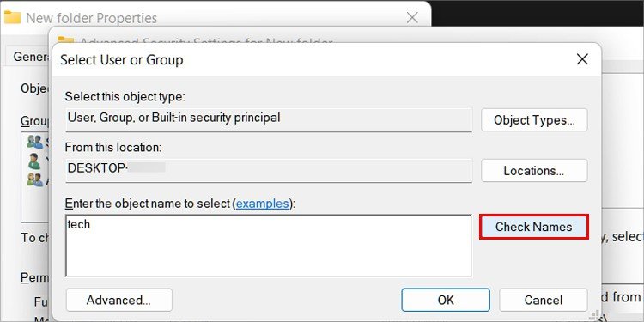Open the Object Types dialog

click(534, 120)
